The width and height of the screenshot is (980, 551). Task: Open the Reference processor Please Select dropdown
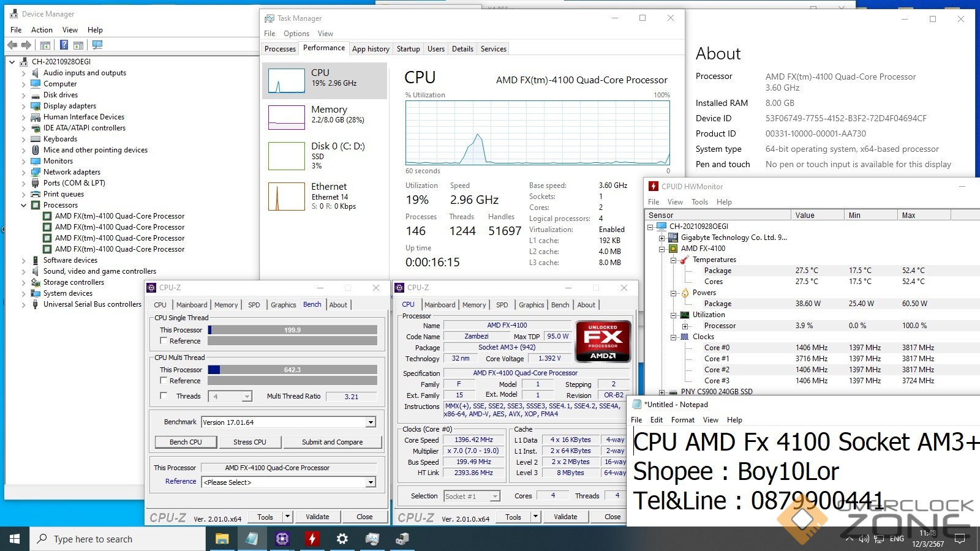pos(371,482)
